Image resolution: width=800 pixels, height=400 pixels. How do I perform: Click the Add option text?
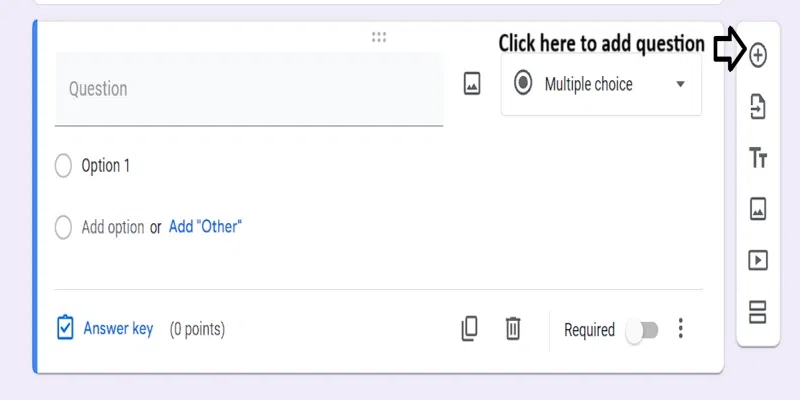112,227
